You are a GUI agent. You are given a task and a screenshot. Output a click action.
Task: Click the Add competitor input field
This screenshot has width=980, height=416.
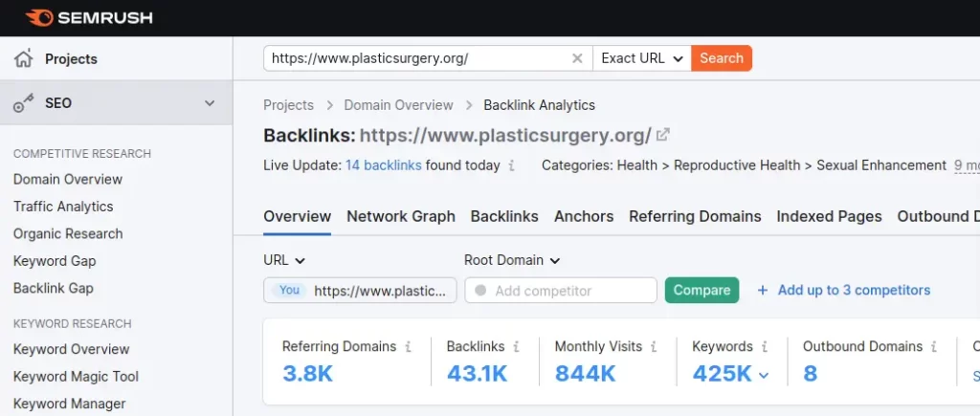tap(561, 291)
